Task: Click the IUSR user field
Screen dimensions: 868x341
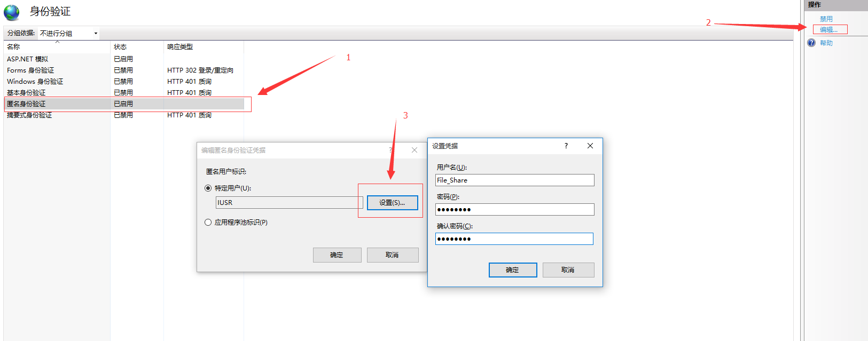Action: [x=289, y=203]
